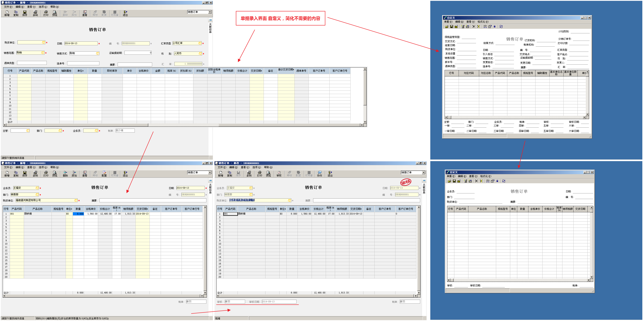Click the 退出 (exit) icon in the 修改 window
This screenshot has height=321, width=644.
pos(330,174)
